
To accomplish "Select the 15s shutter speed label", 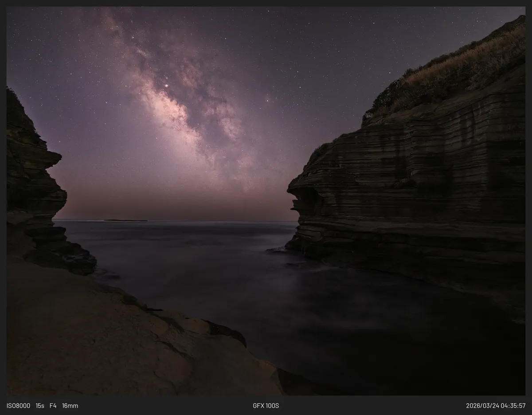I will (40, 406).
